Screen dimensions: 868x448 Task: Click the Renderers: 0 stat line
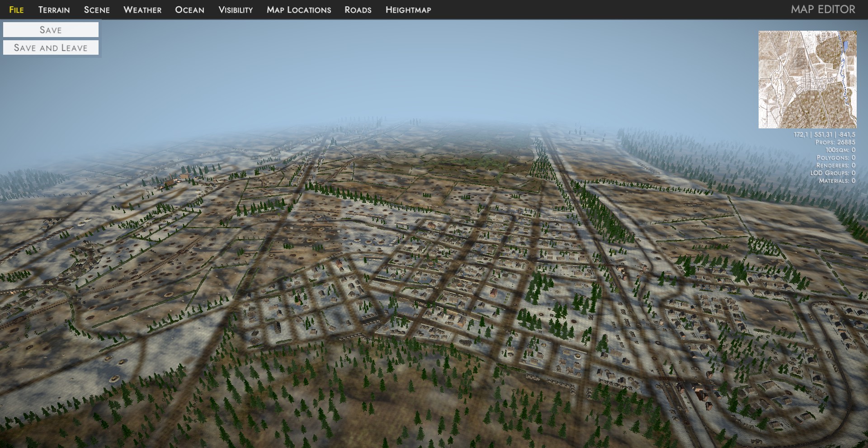(836, 165)
